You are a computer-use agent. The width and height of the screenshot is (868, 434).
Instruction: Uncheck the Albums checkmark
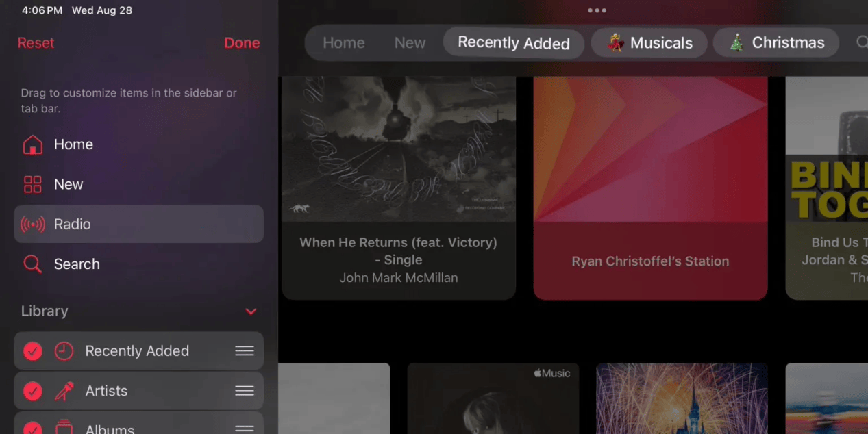[33, 429]
